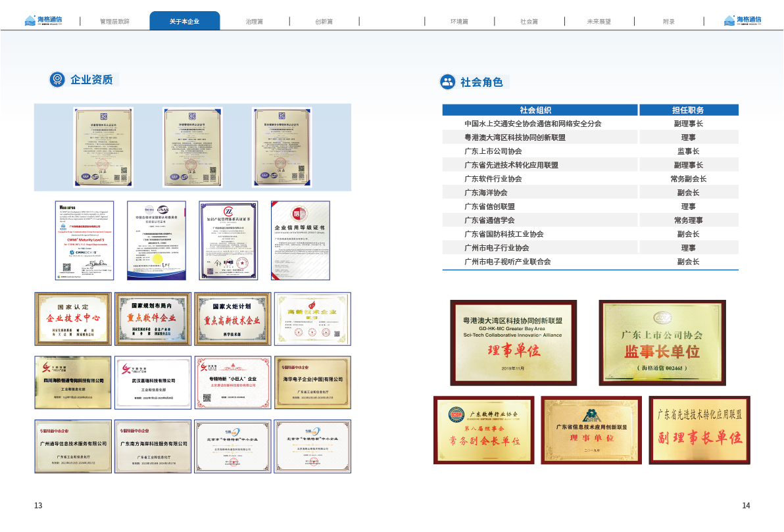Click the 监事长单位 plaque photo
Screen dimensions: 784x532
pos(662,343)
